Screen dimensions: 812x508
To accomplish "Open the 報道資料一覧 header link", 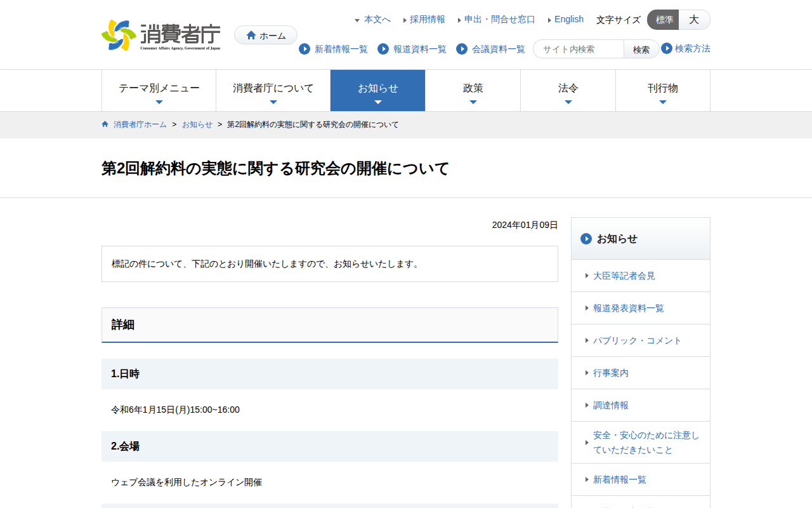I will 420,49.
